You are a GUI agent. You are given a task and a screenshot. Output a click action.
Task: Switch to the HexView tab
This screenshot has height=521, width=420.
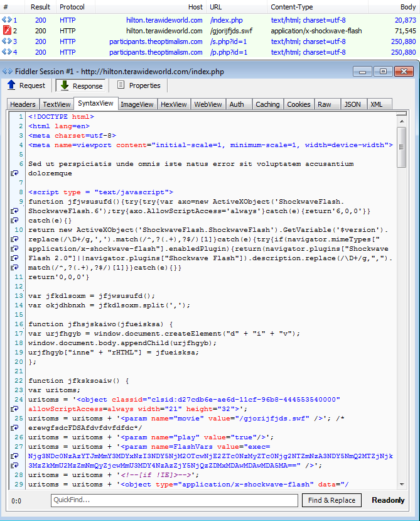coord(174,104)
